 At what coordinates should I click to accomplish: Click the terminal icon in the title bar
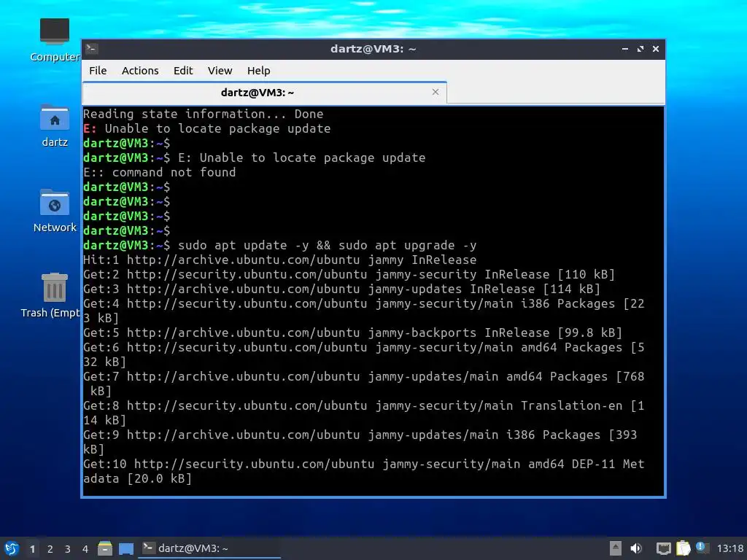[92, 49]
